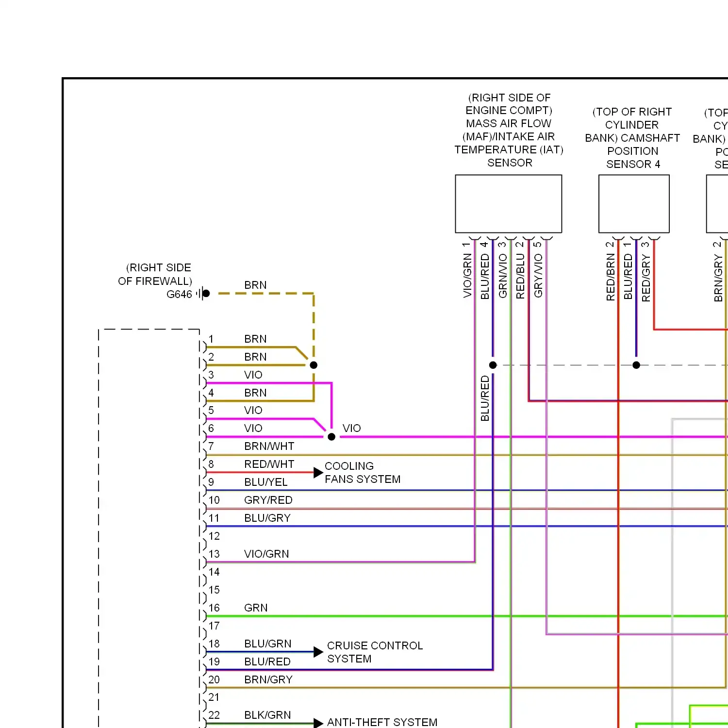This screenshot has width=728, height=728.
Task: Click the arrowhead pointing to Anti-Theft System
Action: tap(318, 723)
